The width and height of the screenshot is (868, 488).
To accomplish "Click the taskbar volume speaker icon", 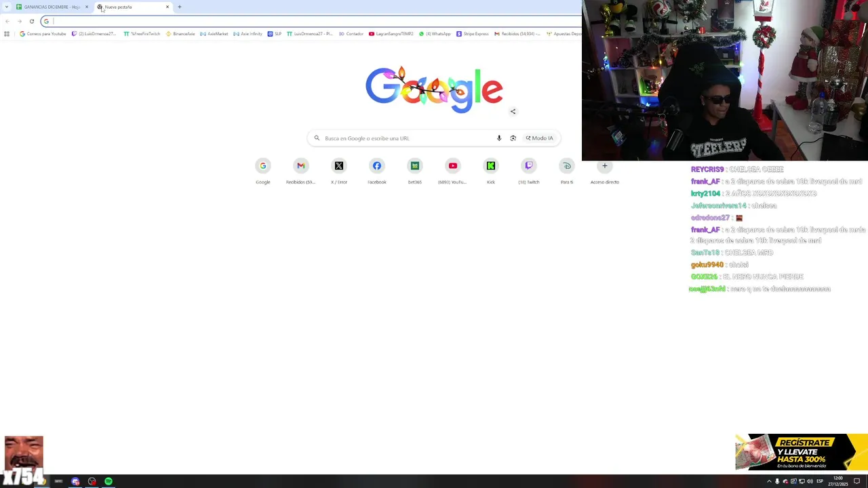I will pos(810,481).
